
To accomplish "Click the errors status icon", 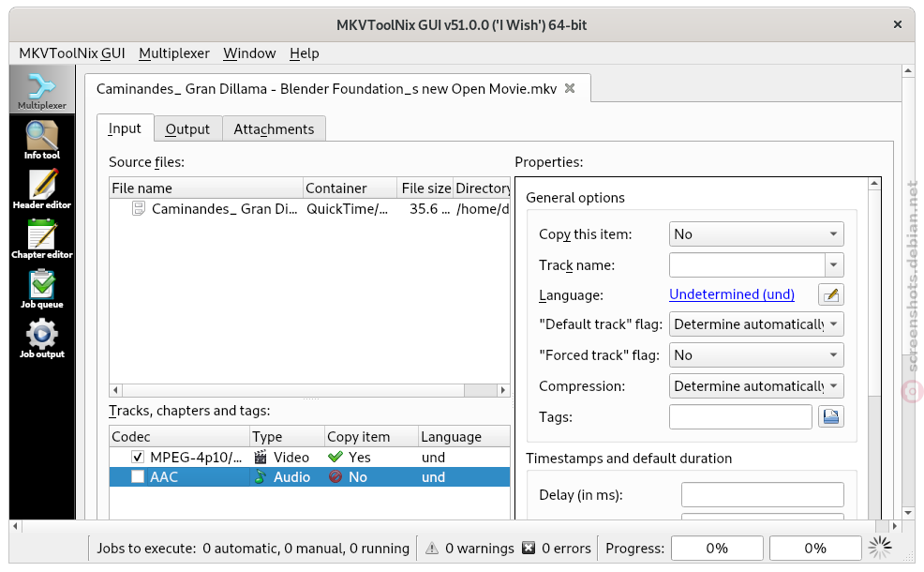I will coord(529,548).
